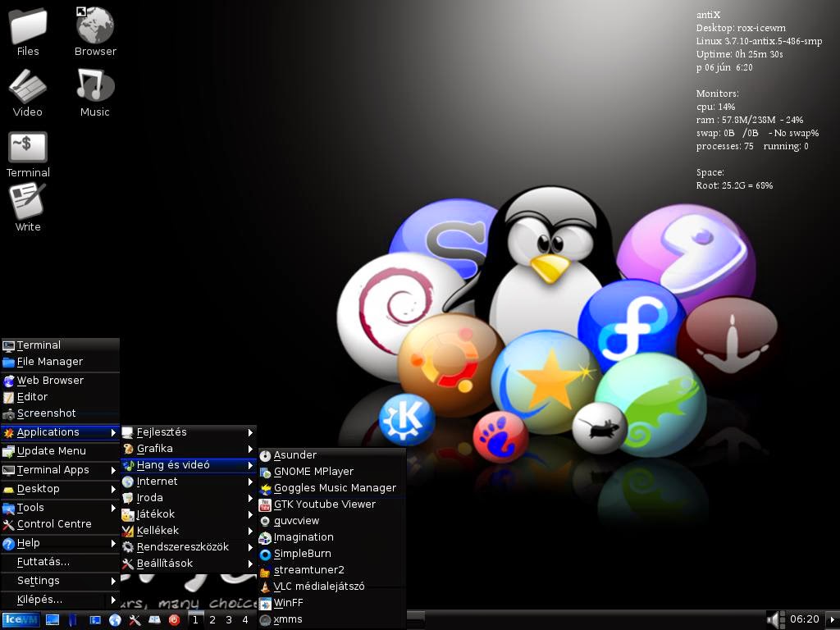This screenshot has width=840, height=630.
Task: Switch to workspace 3
Action: [x=229, y=620]
